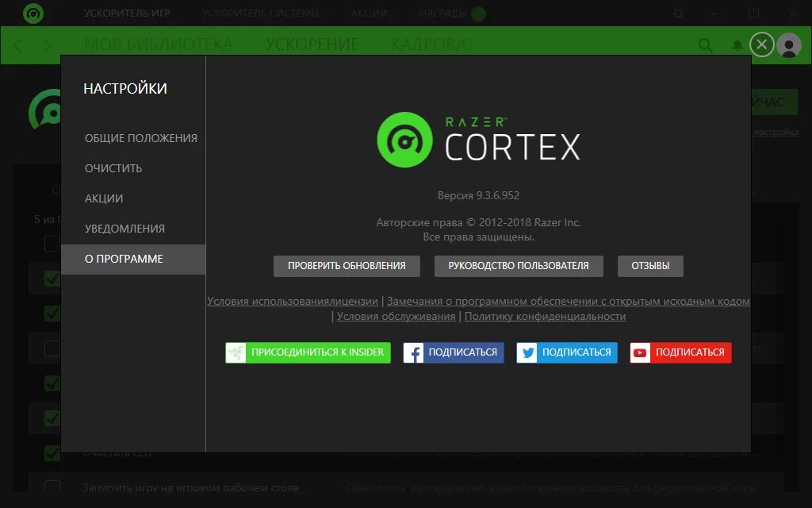812x508 pixels.
Task: Open the Награды tab
Action: [x=442, y=13]
